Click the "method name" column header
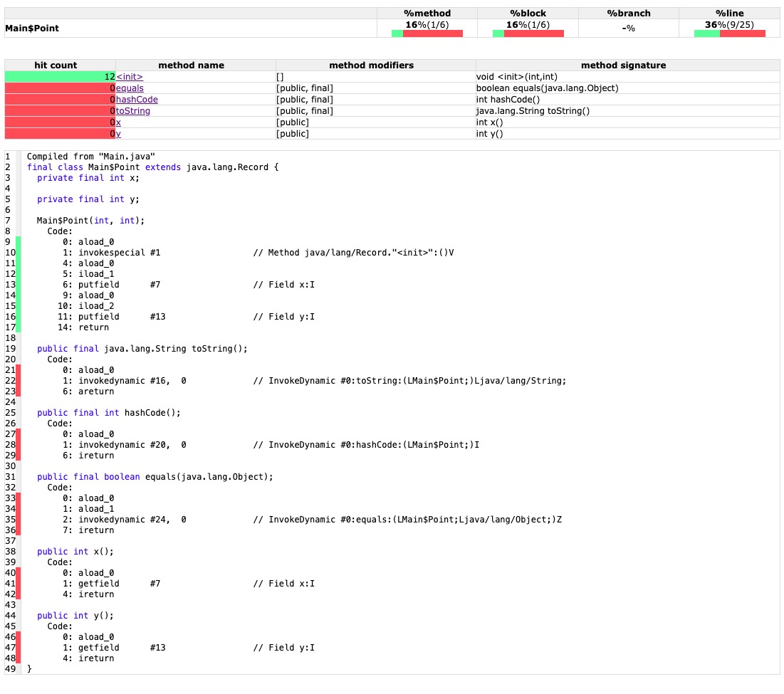This screenshot has height=694, width=784. pyautogui.click(x=195, y=65)
